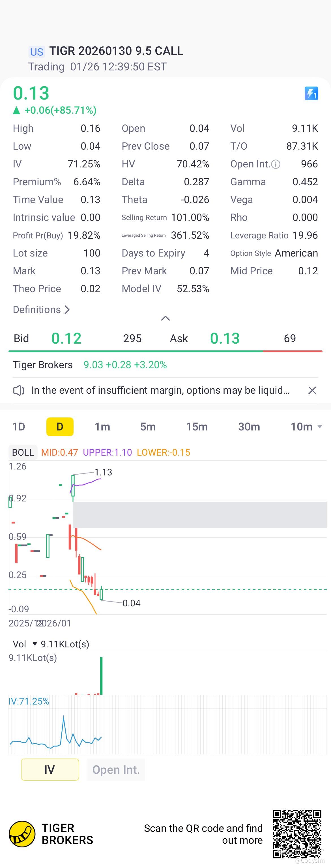Open Definitions with the right chevron
The width and height of the screenshot is (331, 868).
click(x=67, y=310)
